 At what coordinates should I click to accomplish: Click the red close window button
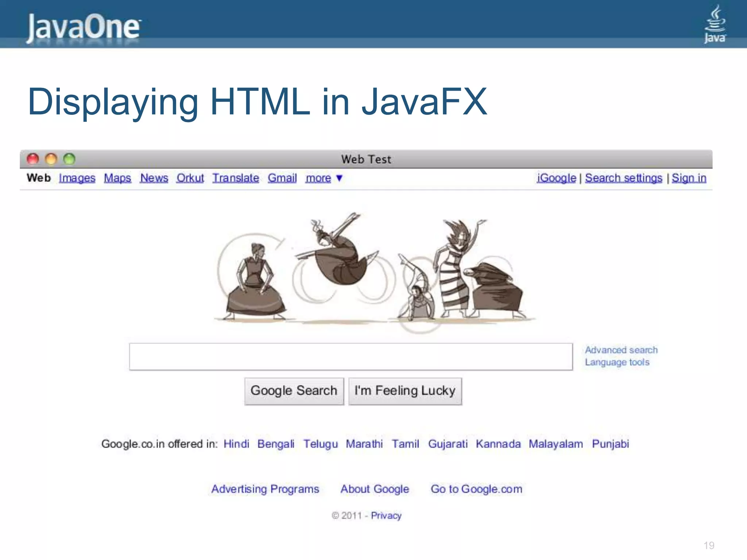click(33, 159)
